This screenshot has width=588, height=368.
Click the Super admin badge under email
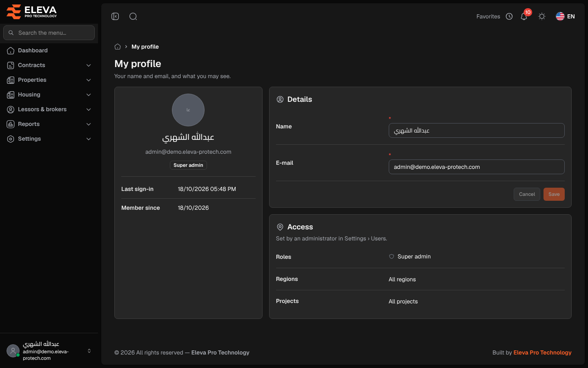188,165
